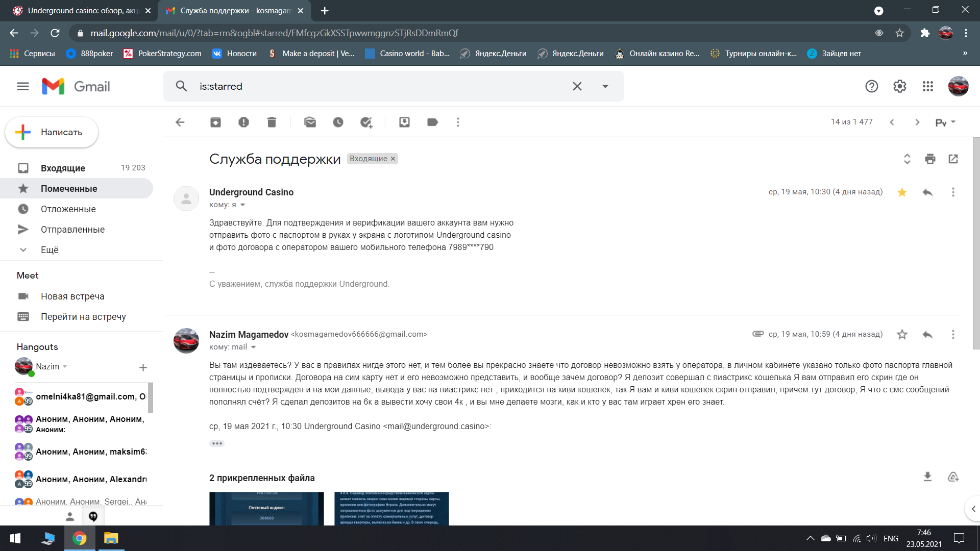
Task: Report conversation as spam
Action: [x=243, y=122]
